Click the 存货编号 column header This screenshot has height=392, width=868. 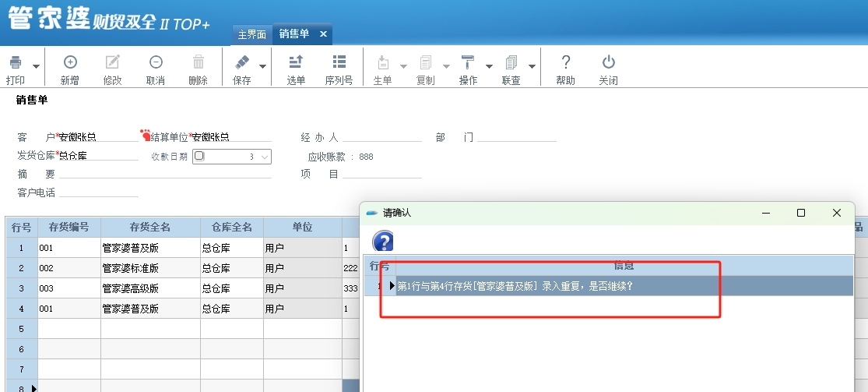click(69, 227)
